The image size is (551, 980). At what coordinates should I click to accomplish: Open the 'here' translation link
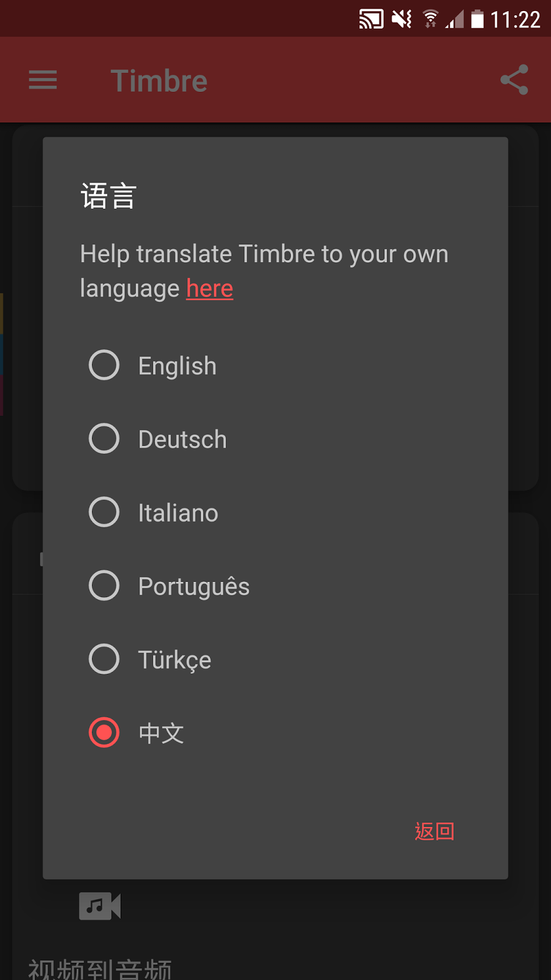(x=209, y=288)
